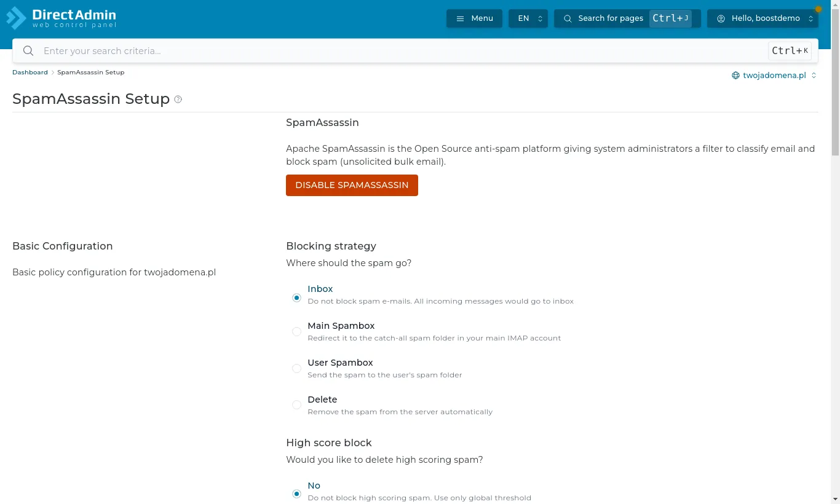Click the Ctrl+J shortcut badge
840x504 pixels.
tap(670, 18)
